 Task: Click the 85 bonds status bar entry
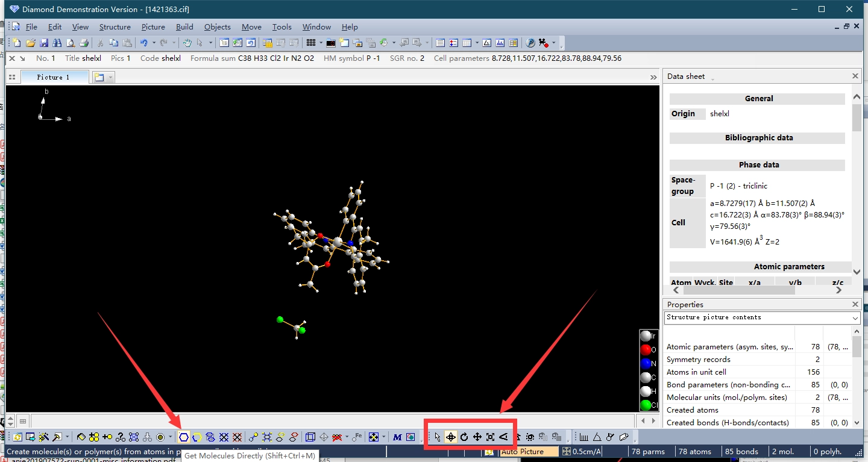click(x=741, y=451)
